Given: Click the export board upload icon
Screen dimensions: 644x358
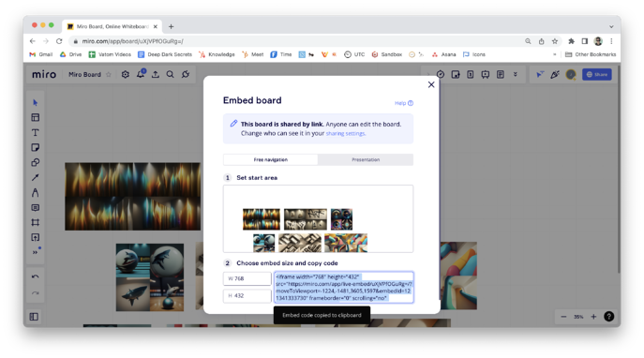Looking at the screenshot, I should click(x=156, y=74).
